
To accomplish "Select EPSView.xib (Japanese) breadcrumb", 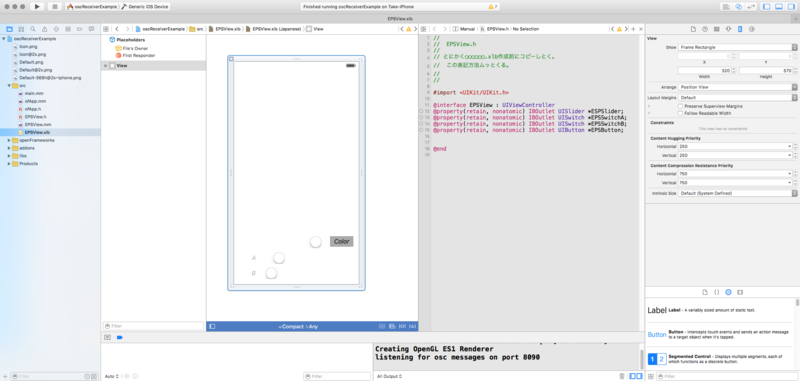I will pos(273,29).
